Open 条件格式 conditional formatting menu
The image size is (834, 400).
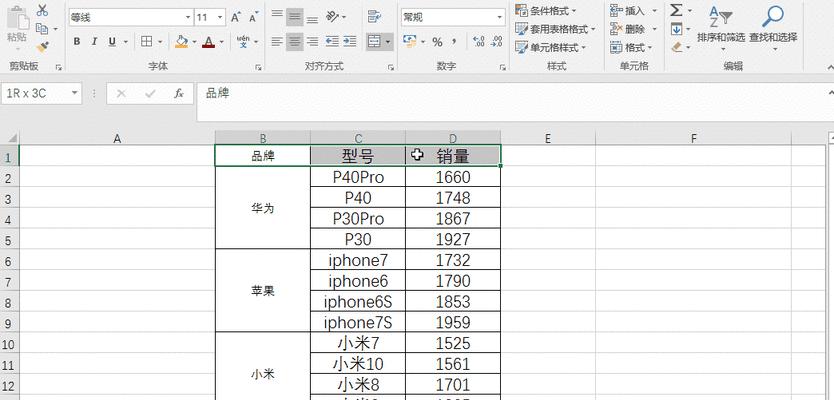click(x=546, y=10)
